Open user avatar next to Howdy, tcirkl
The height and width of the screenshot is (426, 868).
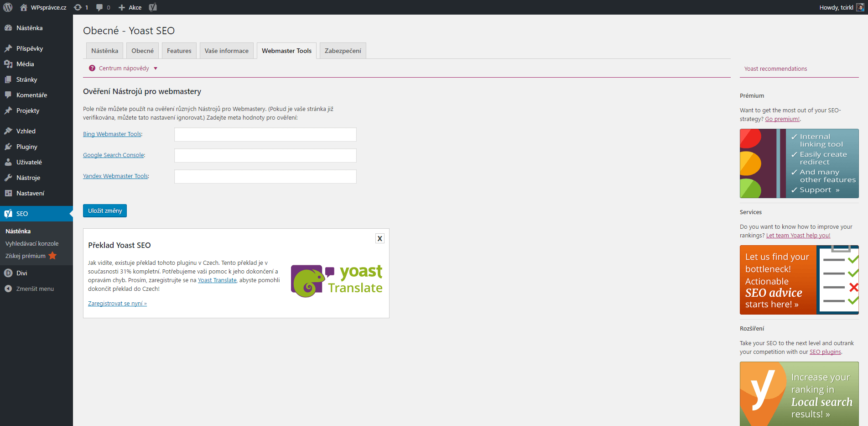tap(860, 7)
